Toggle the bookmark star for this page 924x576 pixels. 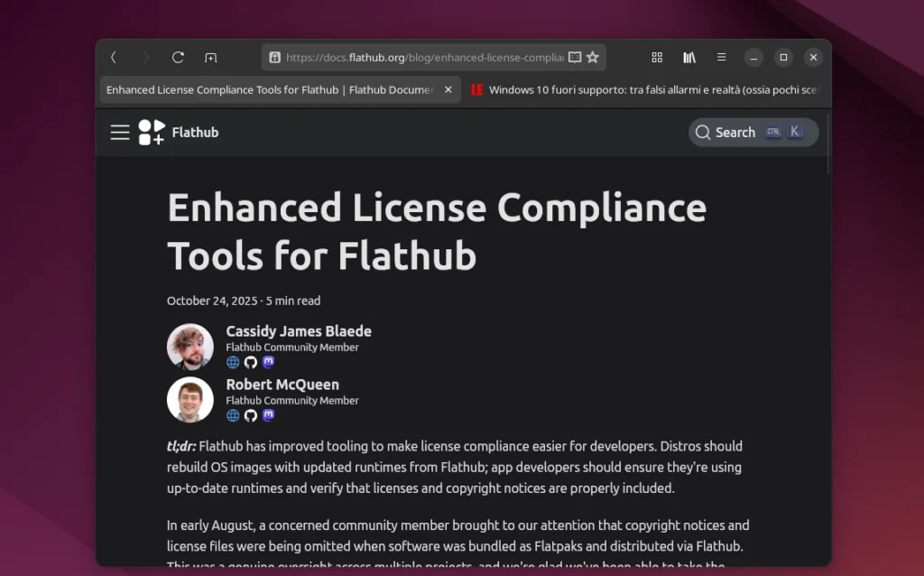click(x=594, y=57)
